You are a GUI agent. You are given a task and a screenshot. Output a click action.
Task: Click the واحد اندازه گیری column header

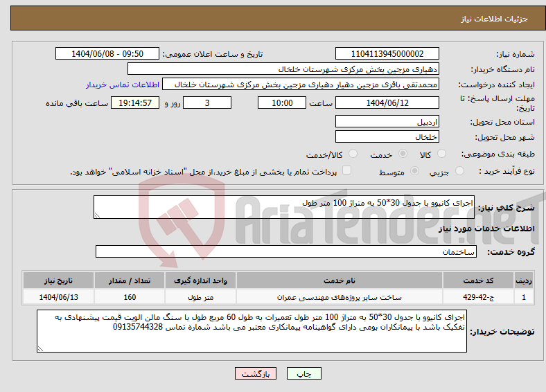pos(200,280)
